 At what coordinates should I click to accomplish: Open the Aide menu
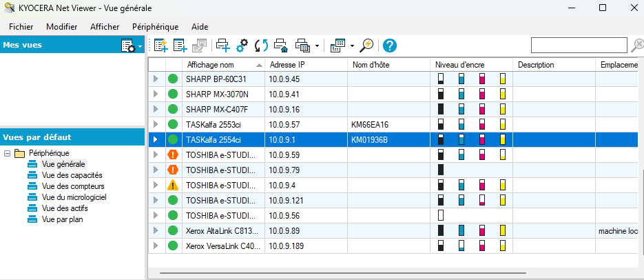point(200,27)
